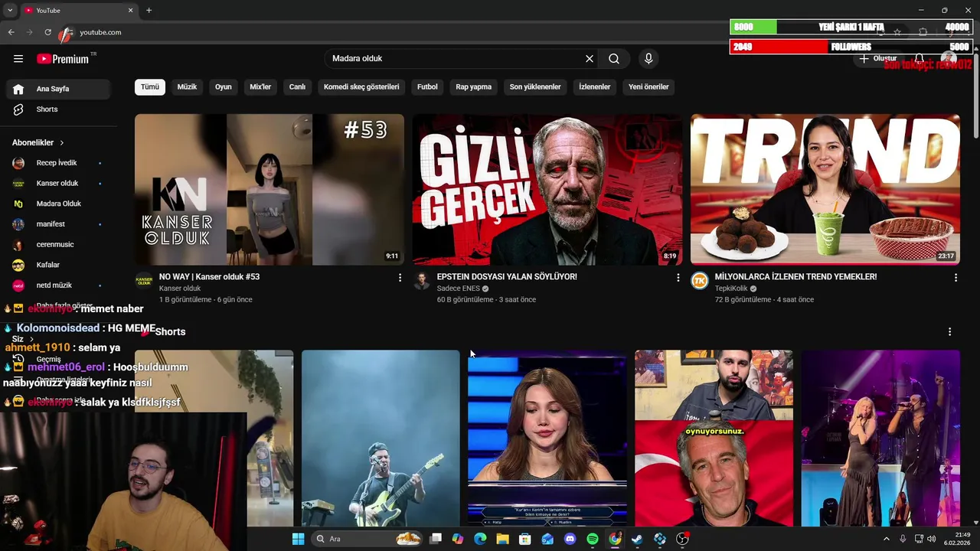The image size is (980, 551).
Task: Open the TepkiKolik channel avatar
Action: pos(700,281)
